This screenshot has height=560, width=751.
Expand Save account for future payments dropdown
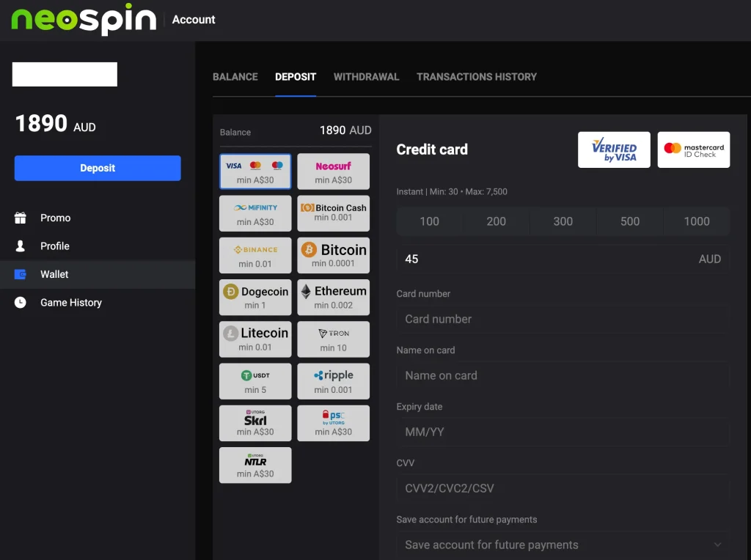[x=563, y=545]
